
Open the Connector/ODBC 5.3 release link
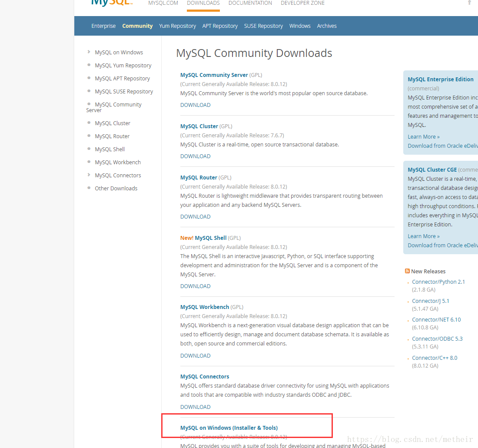pos(437,339)
